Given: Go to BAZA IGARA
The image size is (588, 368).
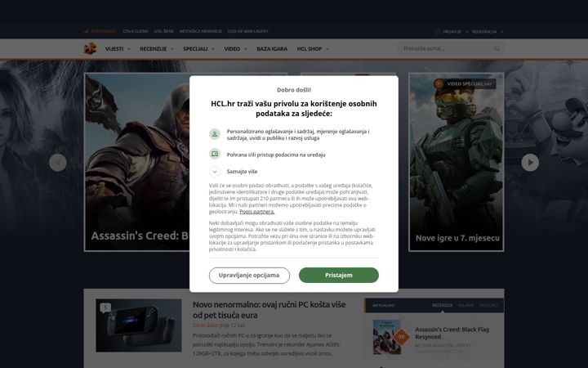Looking at the screenshot, I should [x=272, y=49].
